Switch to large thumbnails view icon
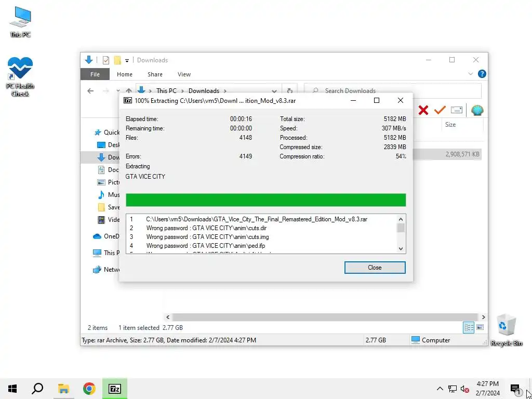The height and width of the screenshot is (399, 532). 480,327
